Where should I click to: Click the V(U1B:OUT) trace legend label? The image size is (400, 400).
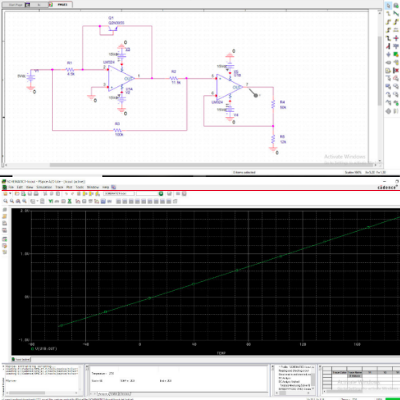[x=46, y=349]
